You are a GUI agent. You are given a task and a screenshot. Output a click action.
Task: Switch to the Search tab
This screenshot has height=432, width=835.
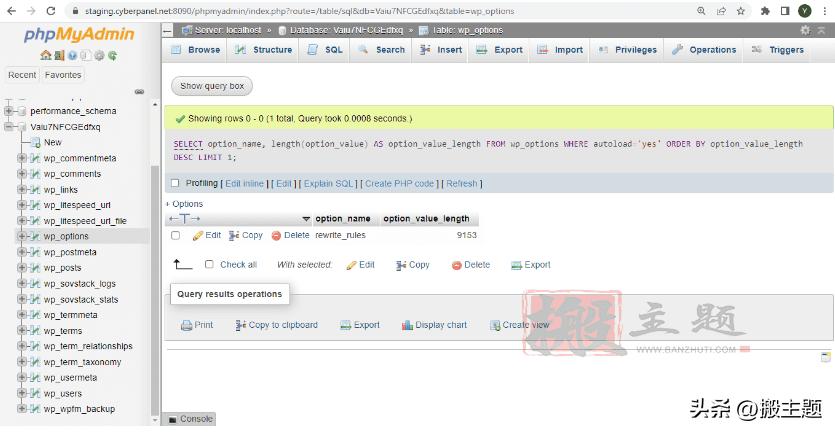pos(382,50)
